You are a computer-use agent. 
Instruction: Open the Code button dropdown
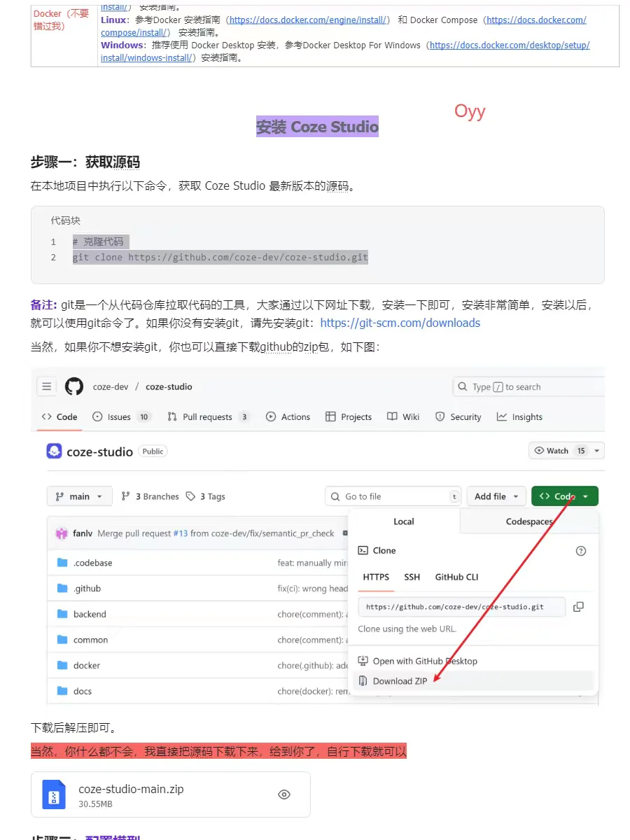click(564, 496)
